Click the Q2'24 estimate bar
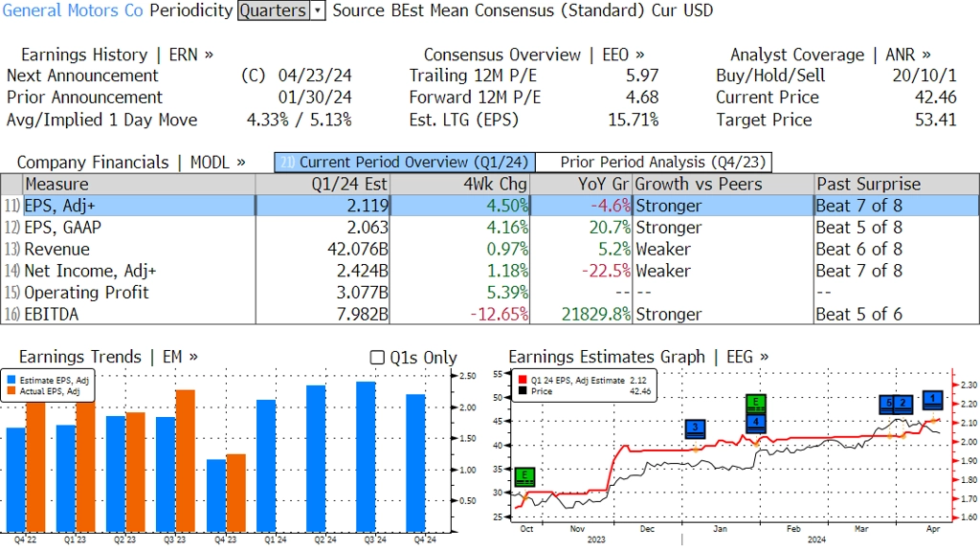 pyautogui.click(x=316, y=458)
